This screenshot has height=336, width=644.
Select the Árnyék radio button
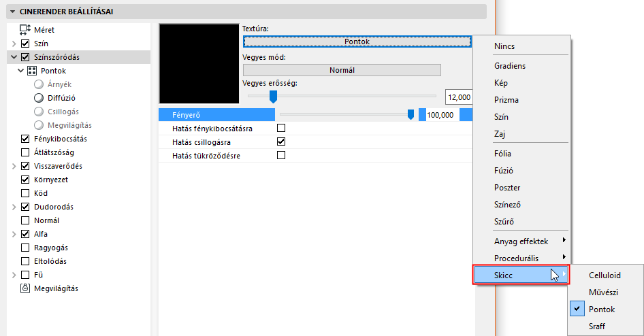pos(39,84)
